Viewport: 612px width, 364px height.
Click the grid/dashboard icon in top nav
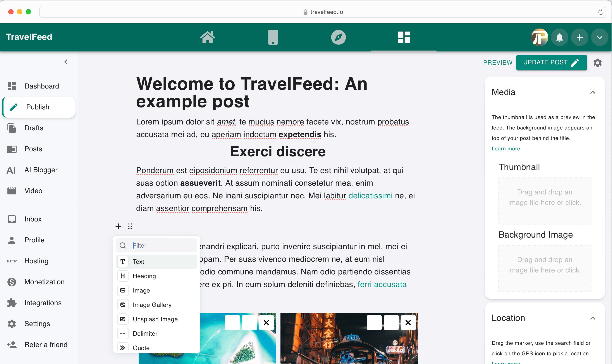[x=404, y=37]
